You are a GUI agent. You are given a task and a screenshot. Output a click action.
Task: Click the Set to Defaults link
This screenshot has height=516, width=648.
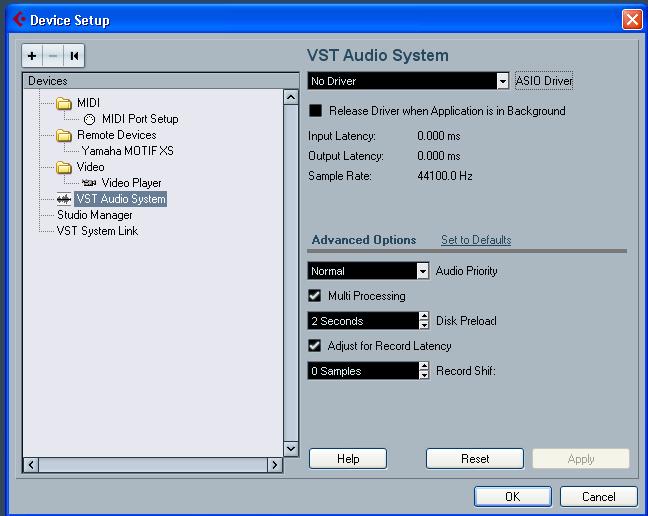point(476,240)
